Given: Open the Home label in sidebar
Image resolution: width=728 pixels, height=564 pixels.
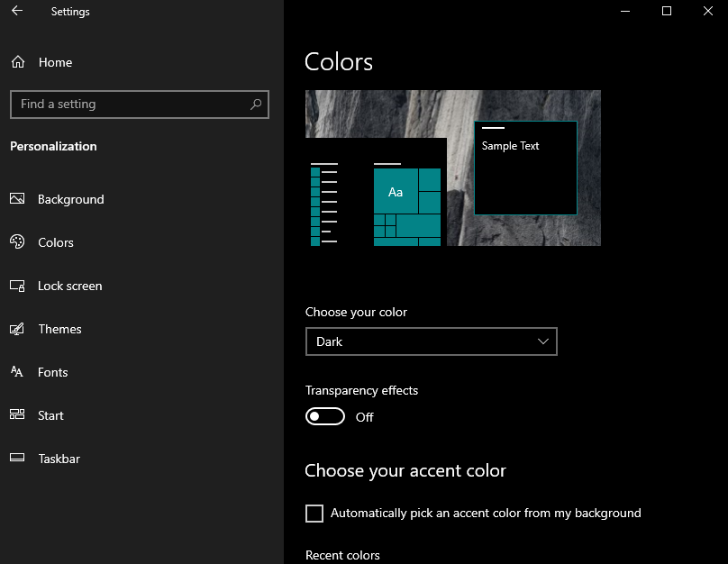Looking at the screenshot, I should pyautogui.click(x=55, y=62).
